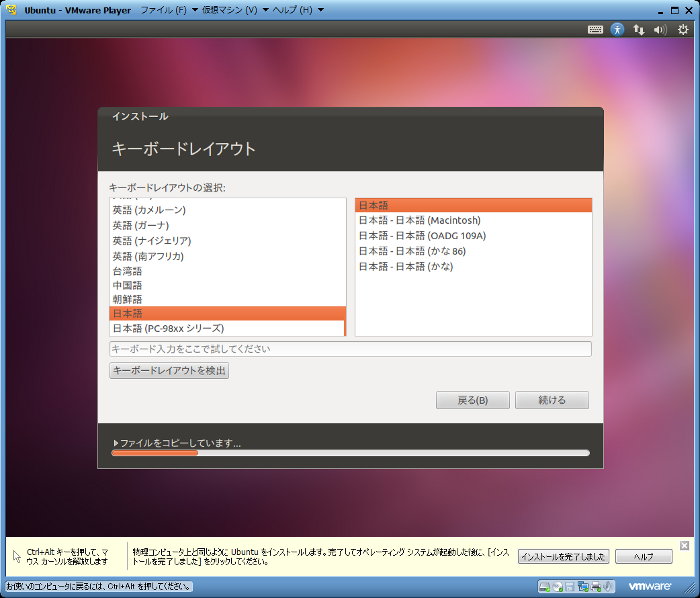Select 日本語 variant at top of right list

pyautogui.click(x=473, y=205)
